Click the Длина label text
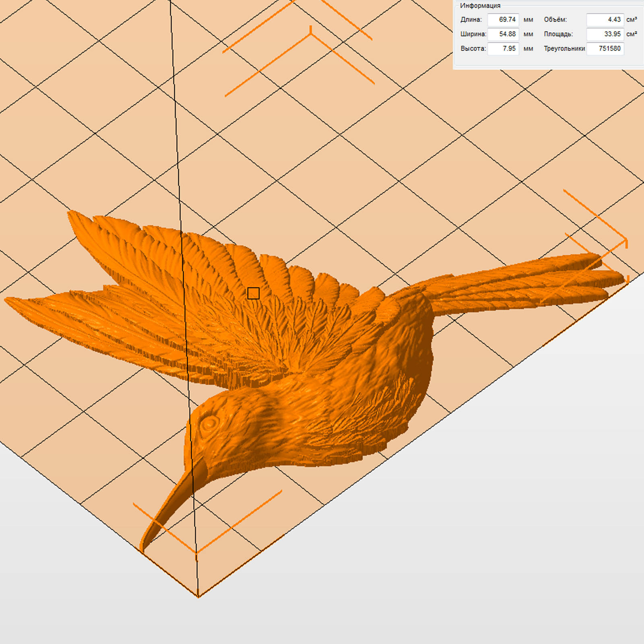 coord(471,20)
